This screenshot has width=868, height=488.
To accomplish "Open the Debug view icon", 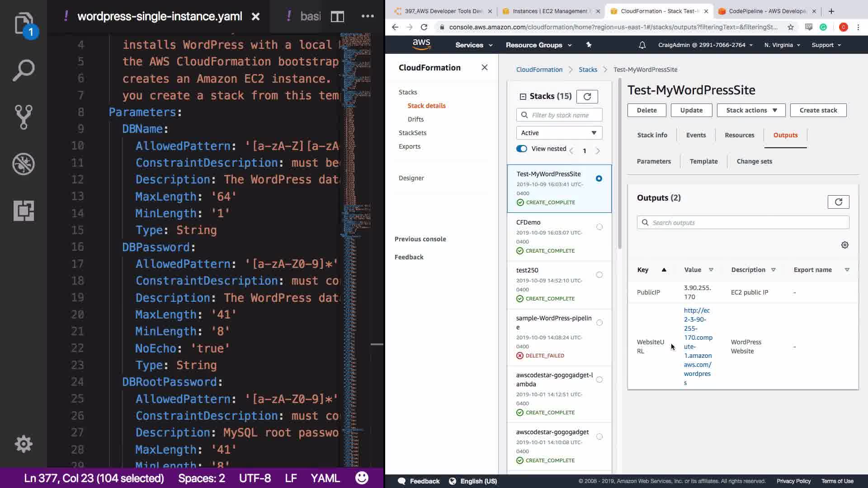I will click(x=24, y=164).
